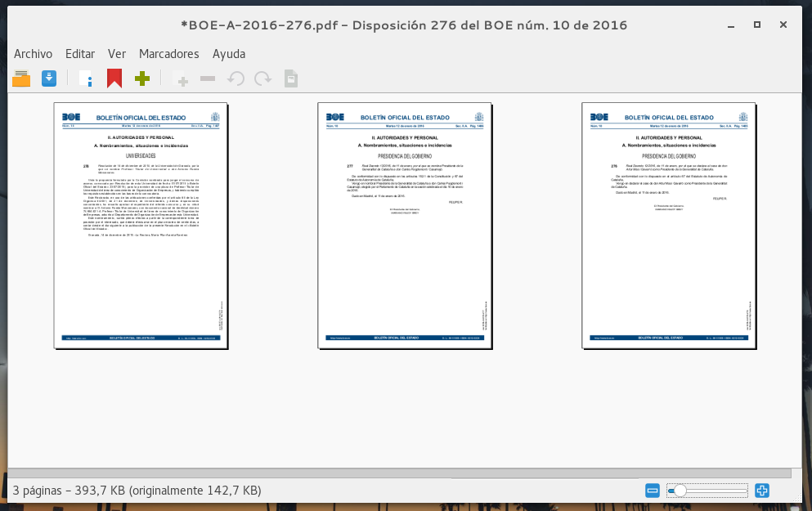The image size is (812, 511).
Task: Open the Ver menu
Action: coord(116,53)
